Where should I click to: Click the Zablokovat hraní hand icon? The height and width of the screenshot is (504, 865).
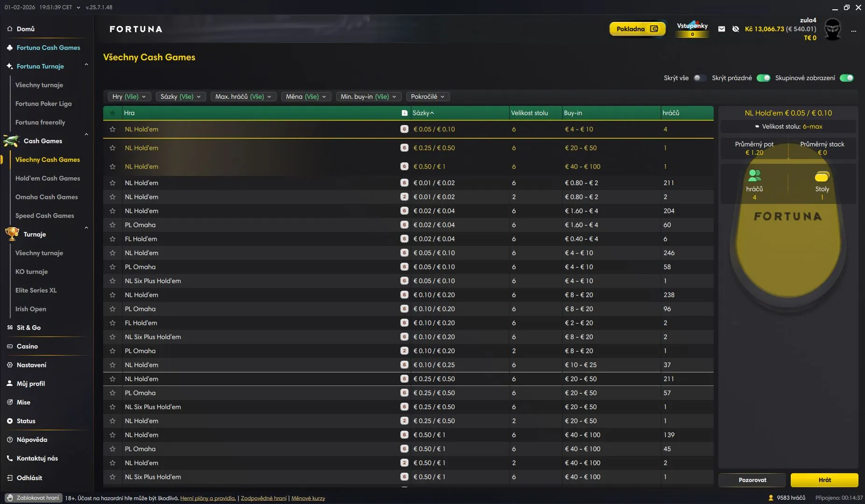pos(10,498)
